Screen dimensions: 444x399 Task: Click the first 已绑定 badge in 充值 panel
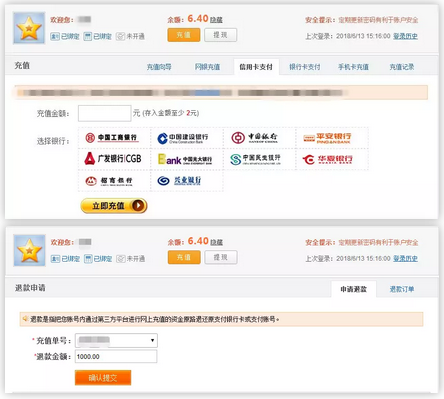[65, 36]
